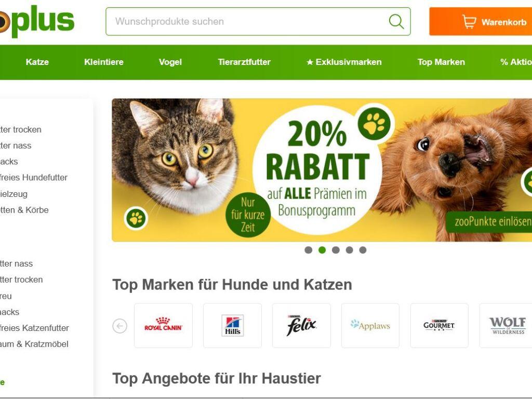532x399 pixels.
Task: Select the fifth banner carousel dot
Action: [x=363, y=250]
